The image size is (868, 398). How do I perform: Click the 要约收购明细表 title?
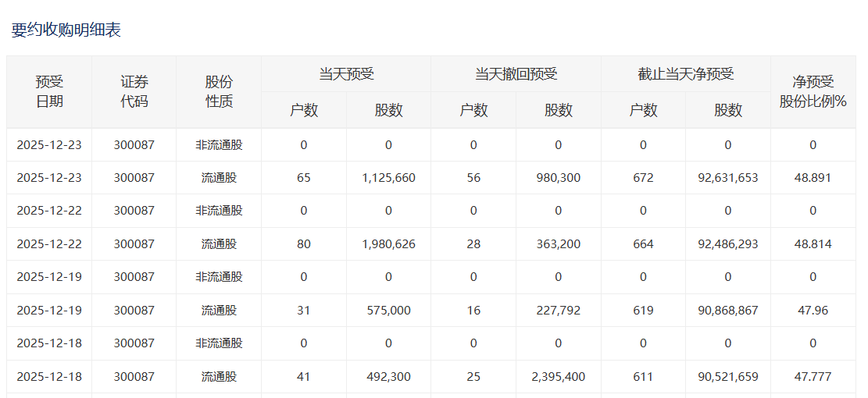click(66, 30)
